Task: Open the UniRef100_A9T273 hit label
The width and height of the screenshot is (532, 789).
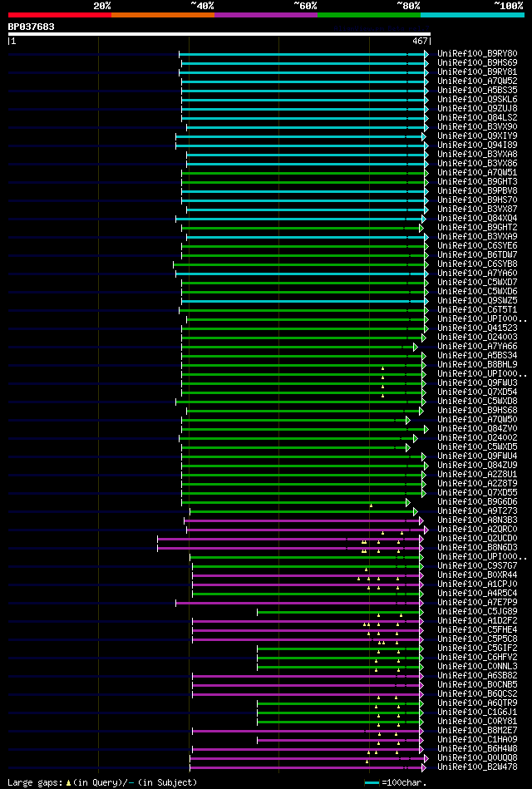Action: pyautogui.click(x=477, y=510)
